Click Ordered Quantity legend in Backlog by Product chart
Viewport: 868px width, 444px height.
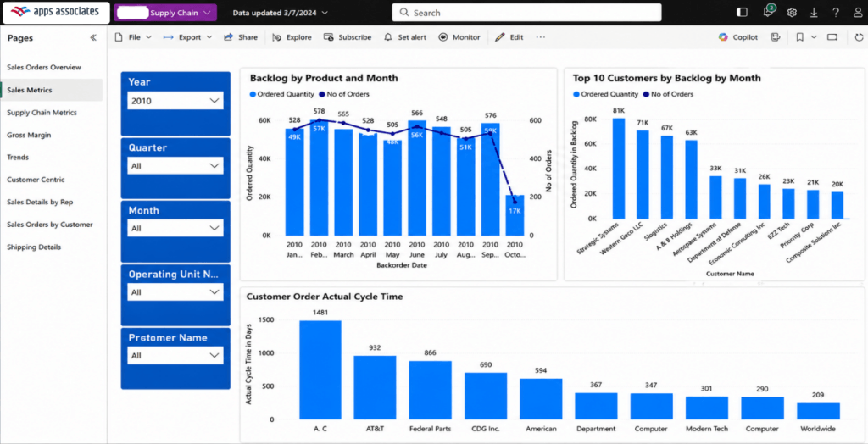click(282, 94)
